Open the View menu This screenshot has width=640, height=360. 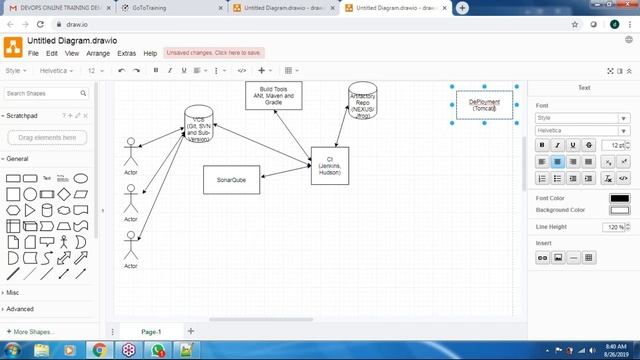[x=72, y=53]
